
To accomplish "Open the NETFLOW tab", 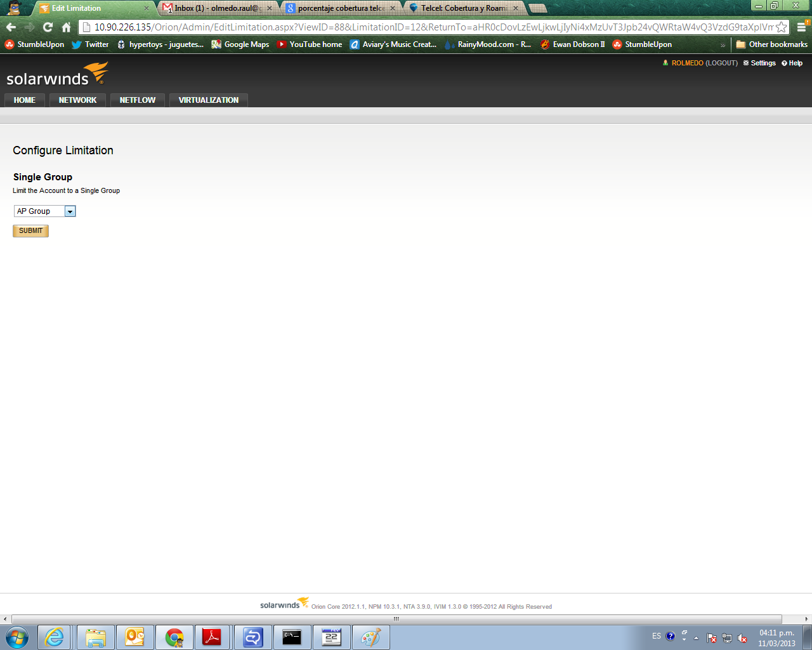I will (x=138, y=100).
